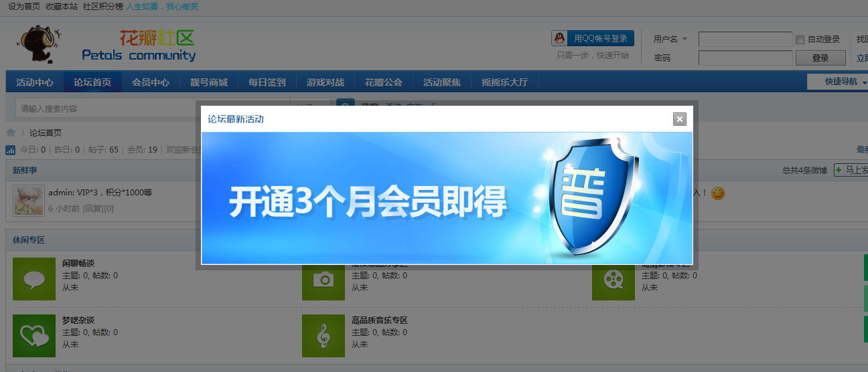Click the 梦呓杂谈 hearts icon
This screenshot has width=868, height=372.
pos(34,335)
